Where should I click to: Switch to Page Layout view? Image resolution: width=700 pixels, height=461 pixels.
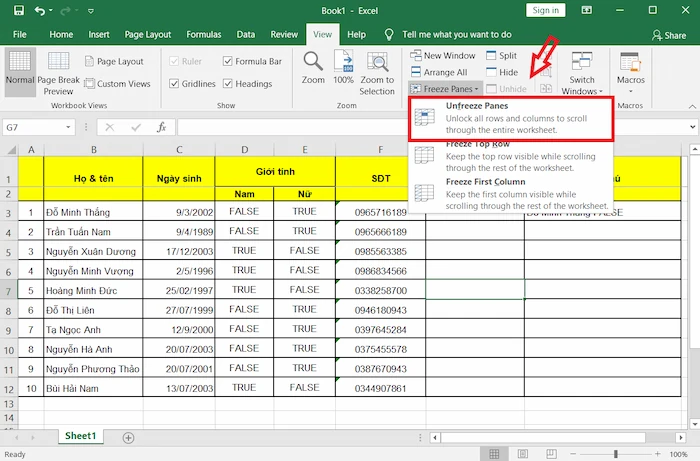coord(114,61)
